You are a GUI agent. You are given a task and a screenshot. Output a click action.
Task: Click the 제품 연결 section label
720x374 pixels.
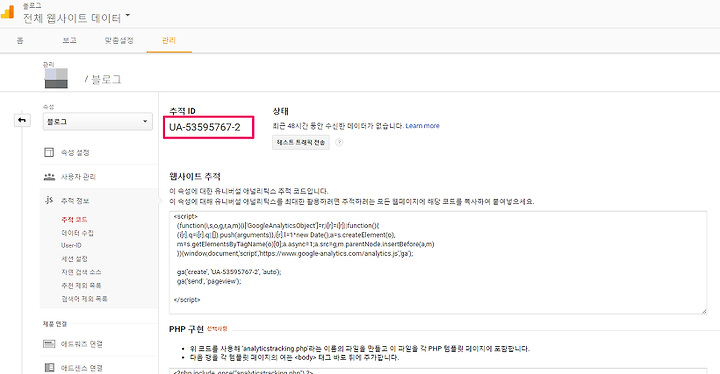click(x=55, y=324)
